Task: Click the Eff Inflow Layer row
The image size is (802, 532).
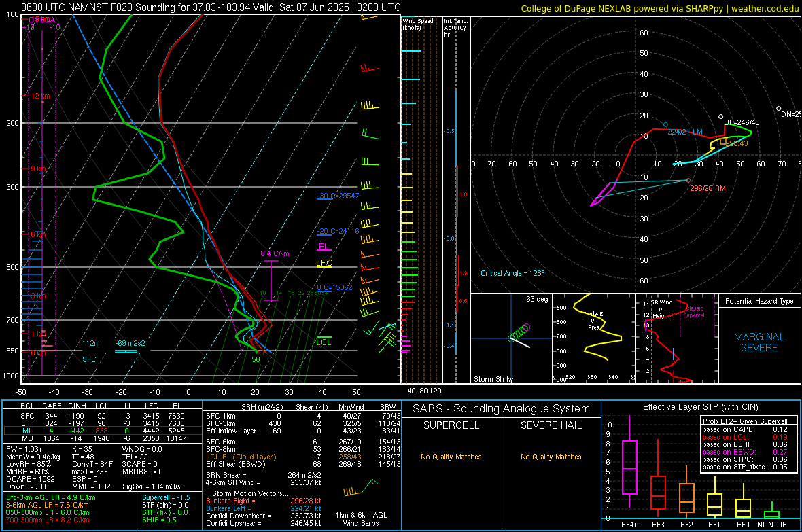Action: [x=303, y=431]
